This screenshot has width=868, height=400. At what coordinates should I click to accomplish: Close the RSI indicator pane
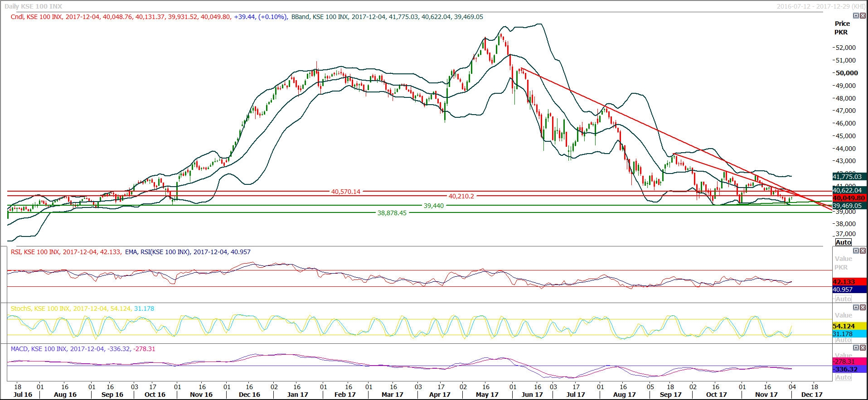[863, 251]
